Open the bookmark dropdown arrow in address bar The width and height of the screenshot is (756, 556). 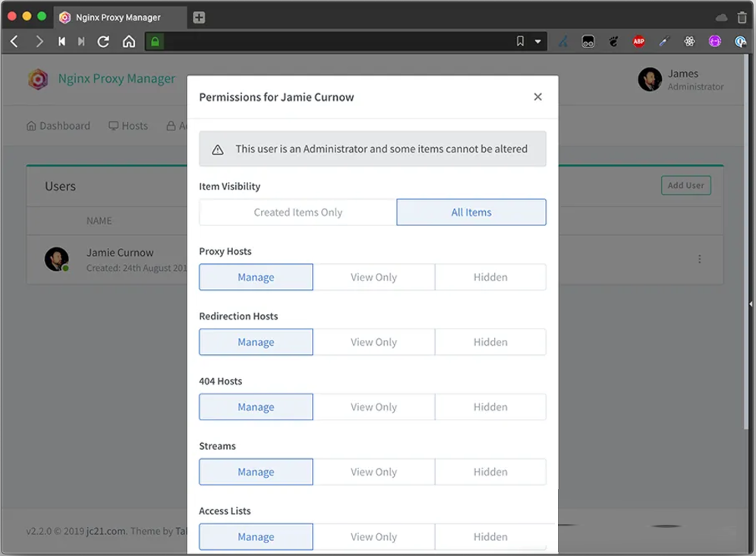(x=538, y=42)
